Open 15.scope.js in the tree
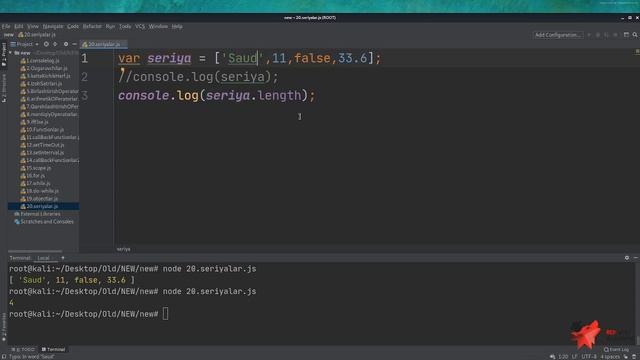Image resolution: width=640 pixels, height=360 pixels. [x=36, y=168]
